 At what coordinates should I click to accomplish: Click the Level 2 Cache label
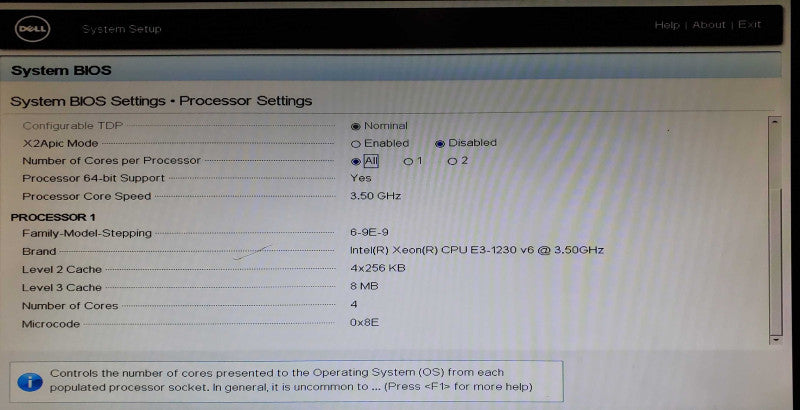(62, 269)
